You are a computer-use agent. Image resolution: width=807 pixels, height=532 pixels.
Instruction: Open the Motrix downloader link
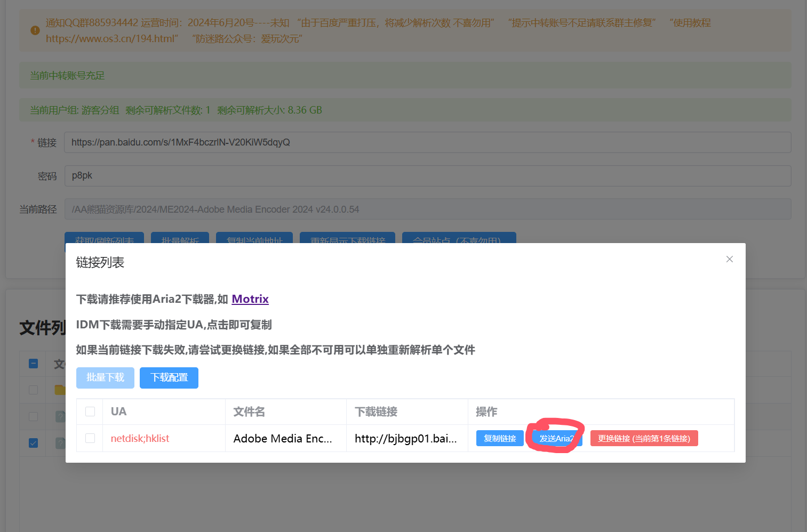click(x=250, y=299)
